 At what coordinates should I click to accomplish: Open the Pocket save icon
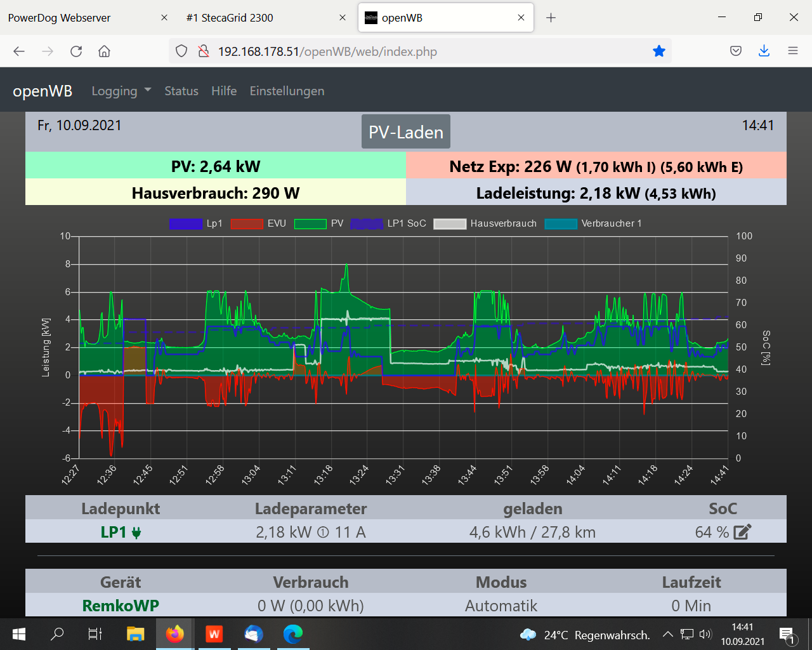point(736,51)
